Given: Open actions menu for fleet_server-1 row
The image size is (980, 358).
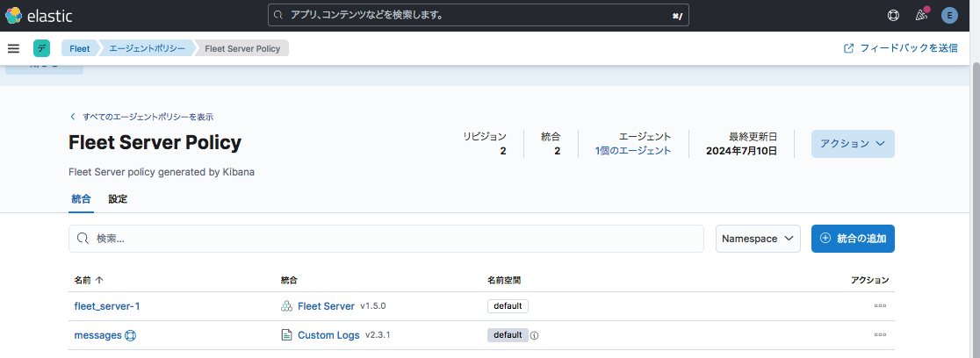Looking at the screenshot, I should point(879,306).
